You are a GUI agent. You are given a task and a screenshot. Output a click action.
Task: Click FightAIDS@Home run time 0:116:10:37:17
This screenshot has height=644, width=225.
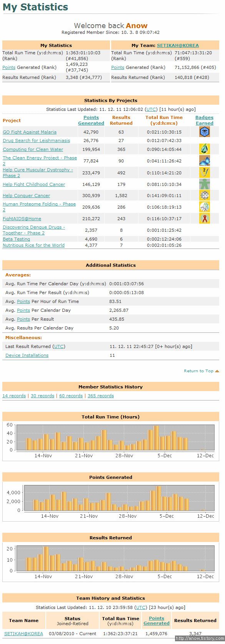[x=164, y=219]
